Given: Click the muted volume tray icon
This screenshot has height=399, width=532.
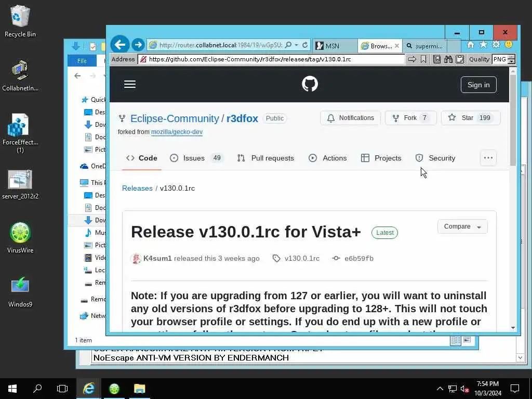Looking at the screenshot, I should point(464,389).
